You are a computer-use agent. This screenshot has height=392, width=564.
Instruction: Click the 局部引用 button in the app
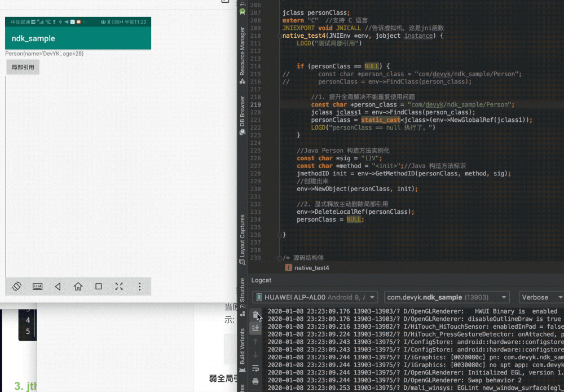coord(23,67)
